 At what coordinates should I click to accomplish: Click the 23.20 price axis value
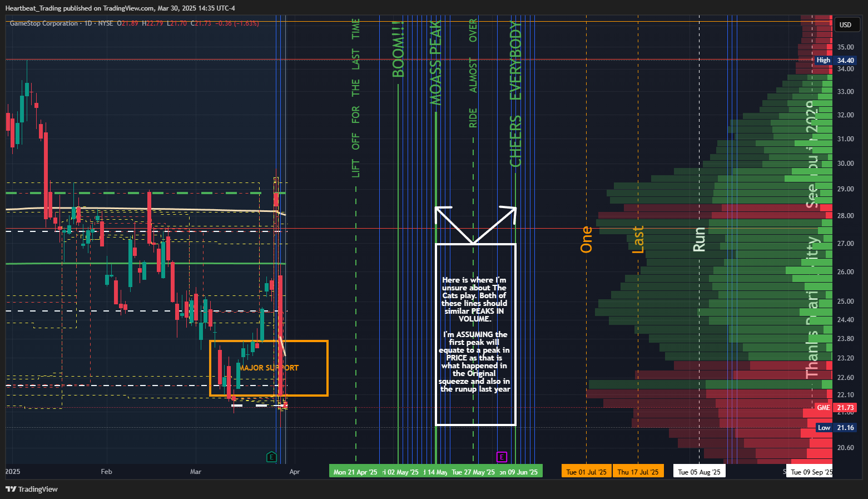pyautogui.click(x=846, y=358)
